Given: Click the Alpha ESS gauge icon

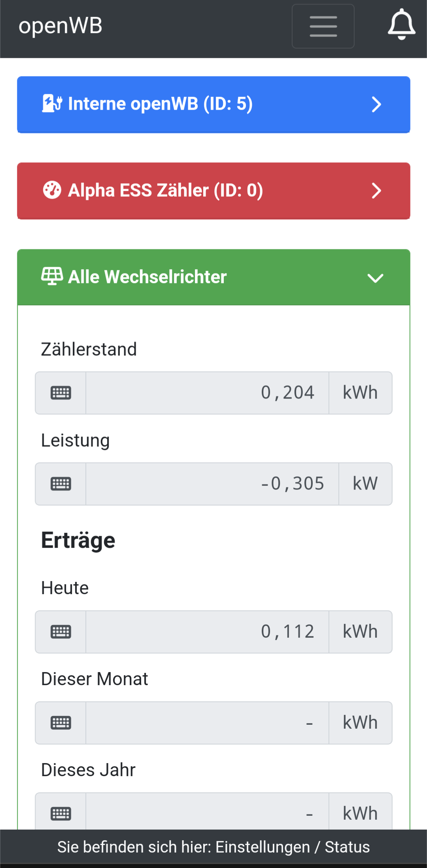Looking at the screenshot, I should point(52,190).
